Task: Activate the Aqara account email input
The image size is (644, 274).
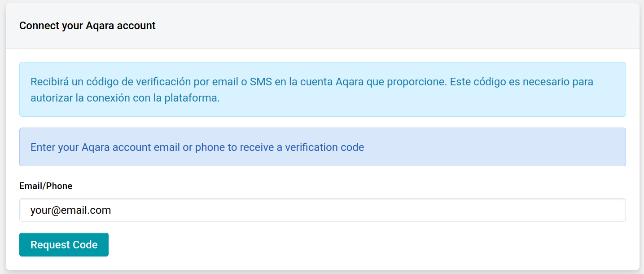Action: [x=322, y=210]
